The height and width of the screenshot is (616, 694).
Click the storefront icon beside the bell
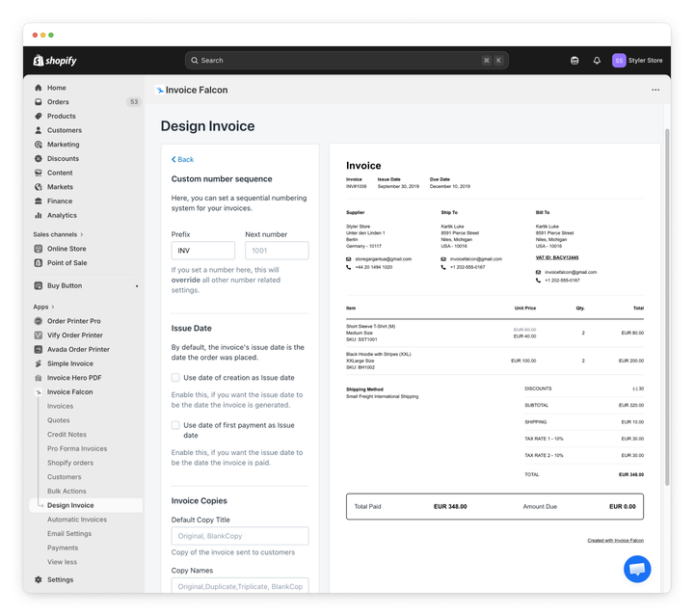click(x=574, y=61)
